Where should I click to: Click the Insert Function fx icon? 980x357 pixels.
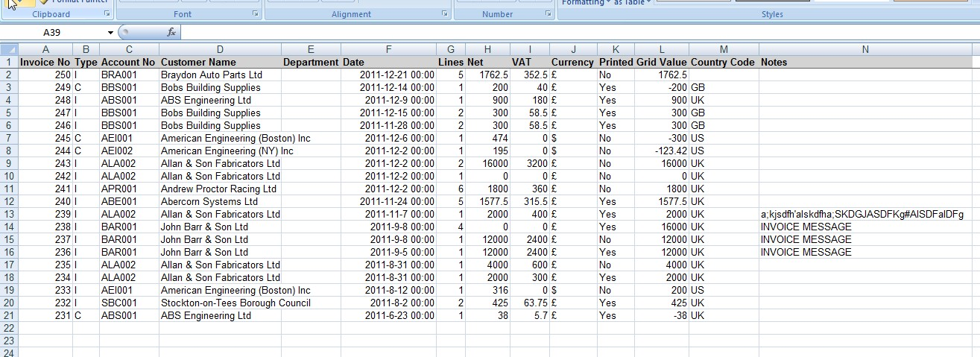point(171,32)
